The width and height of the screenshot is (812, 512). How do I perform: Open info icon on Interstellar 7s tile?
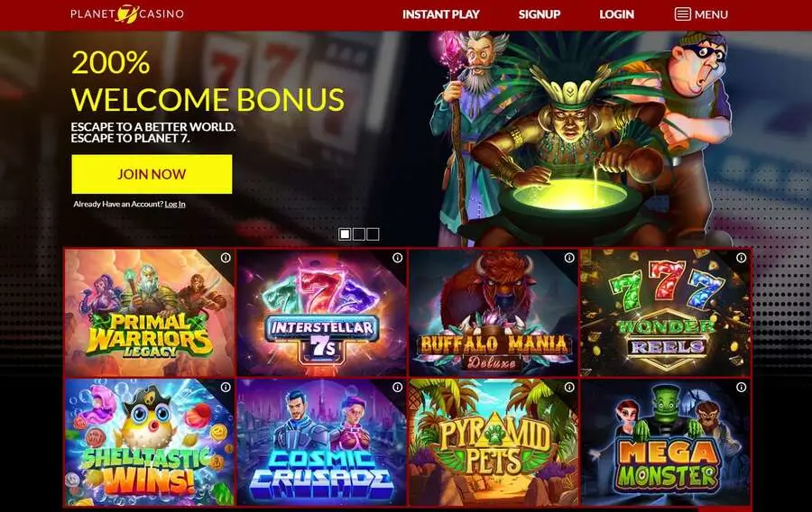point(397,258)
